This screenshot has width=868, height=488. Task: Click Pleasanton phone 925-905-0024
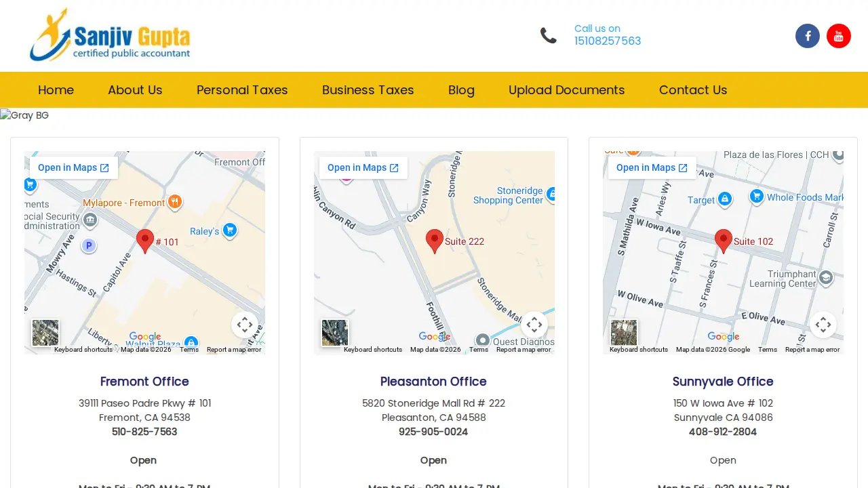pyautogui.click(x=433, y=432)
